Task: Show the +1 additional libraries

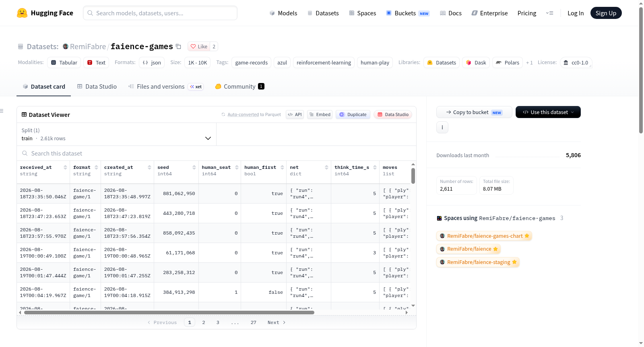Action: click(x=529, y=62)
